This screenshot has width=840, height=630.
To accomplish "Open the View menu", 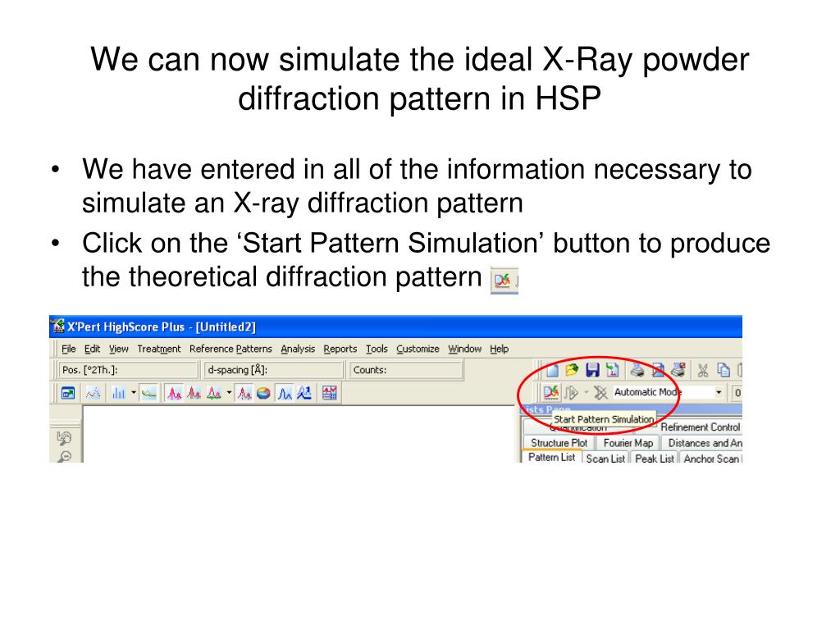I will [119, 349].
